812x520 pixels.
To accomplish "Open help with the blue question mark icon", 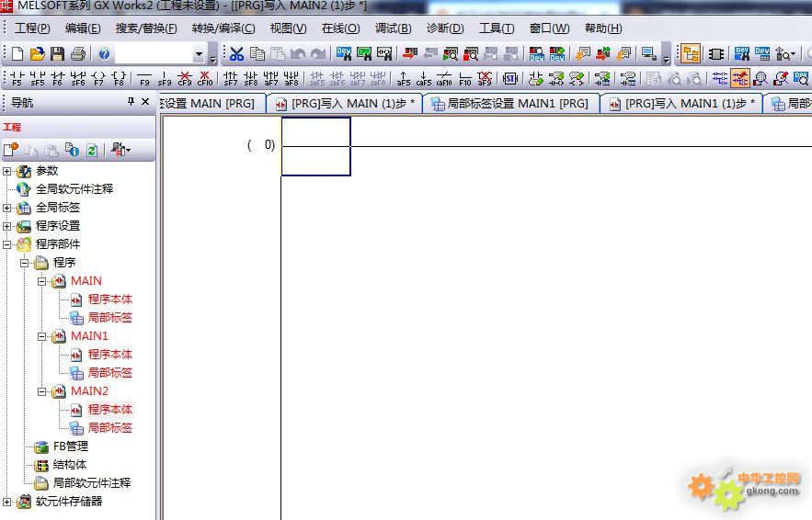I will pyautogui.click(x=104, y=54).
